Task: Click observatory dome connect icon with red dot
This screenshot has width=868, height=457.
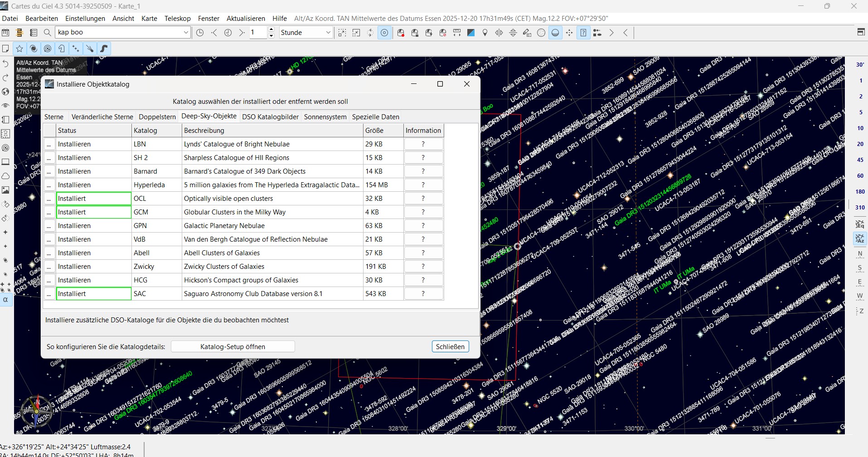Action: point(401,33)
